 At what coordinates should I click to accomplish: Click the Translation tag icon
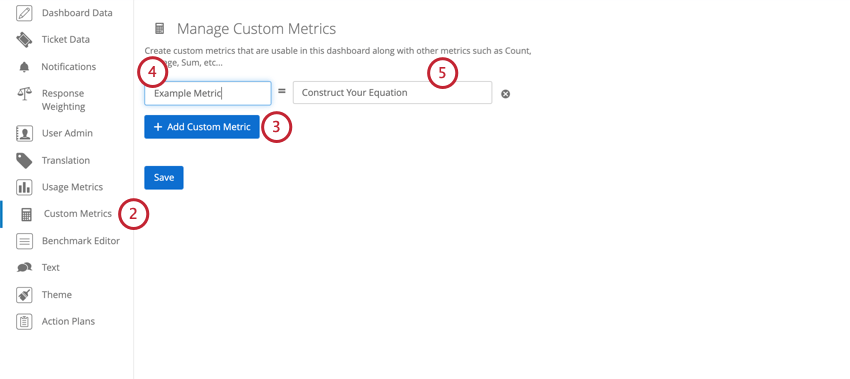(24, 160)
